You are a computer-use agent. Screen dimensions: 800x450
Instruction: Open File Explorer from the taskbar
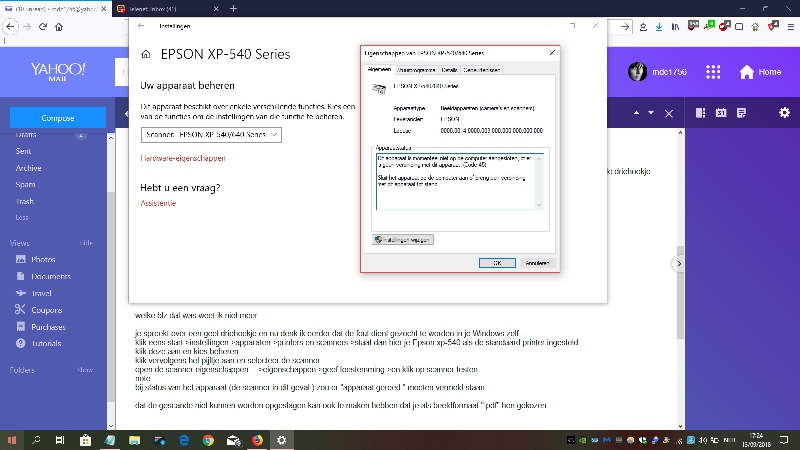[134, 440]
